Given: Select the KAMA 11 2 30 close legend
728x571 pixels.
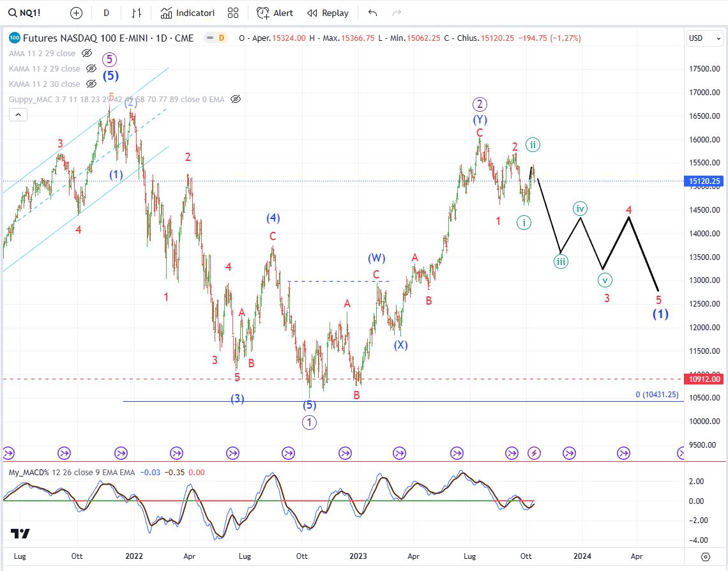Looking at the screenshot, I should point(44,84).
